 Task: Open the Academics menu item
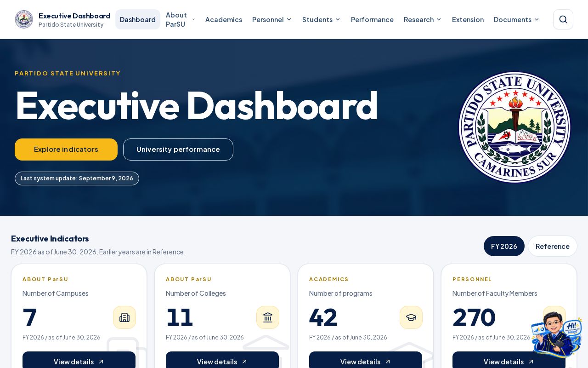(224, 19)
